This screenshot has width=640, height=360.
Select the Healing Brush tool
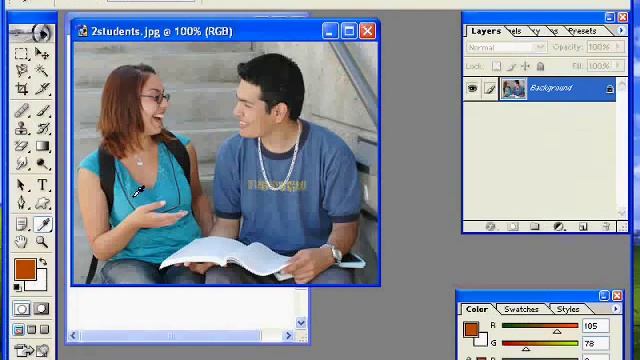pyautogui.click(x=21, y=111)
